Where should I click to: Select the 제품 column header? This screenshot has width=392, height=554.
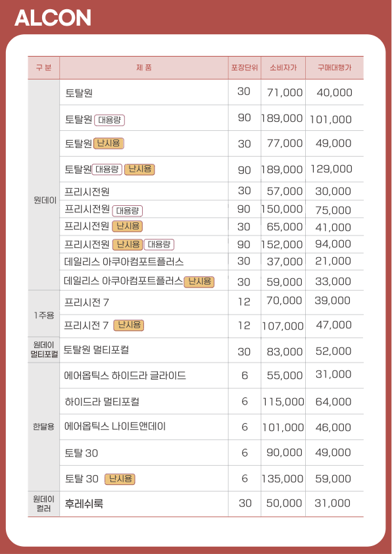tap(144, 68)
